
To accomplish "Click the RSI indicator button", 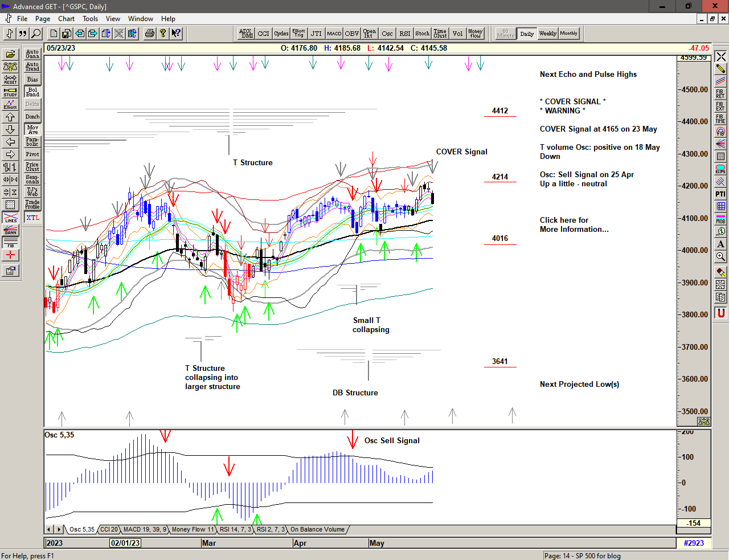I will pos(404,34).
